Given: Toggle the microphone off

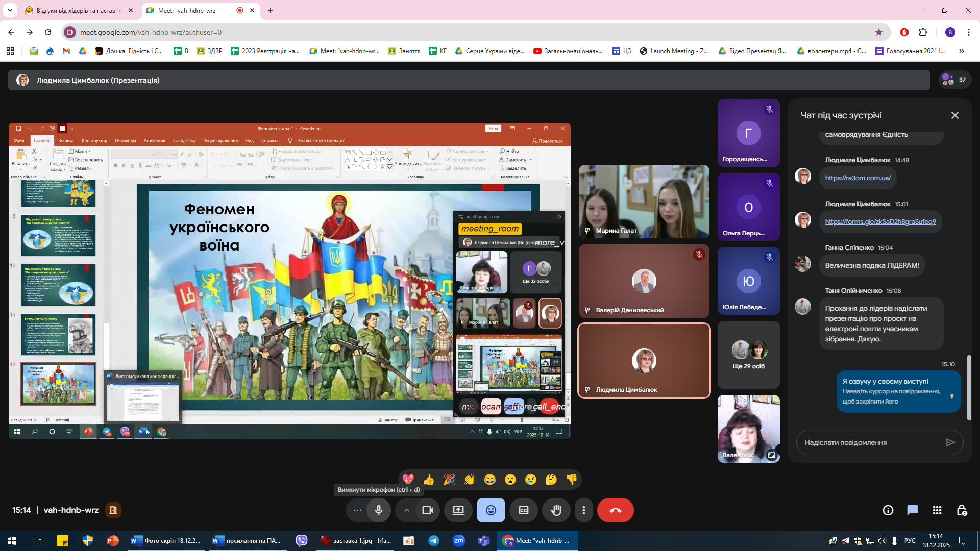Looking at the screenshot, I should pos(379,510).
